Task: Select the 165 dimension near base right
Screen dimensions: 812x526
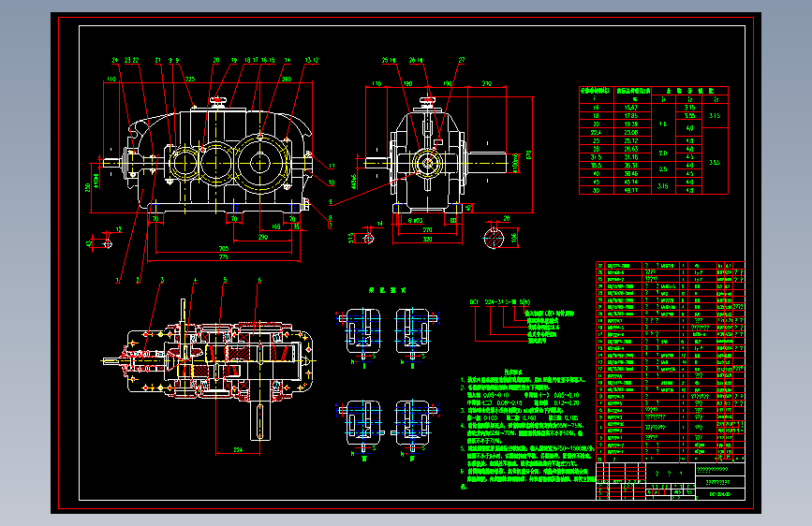Action: (x=276, y=226)
